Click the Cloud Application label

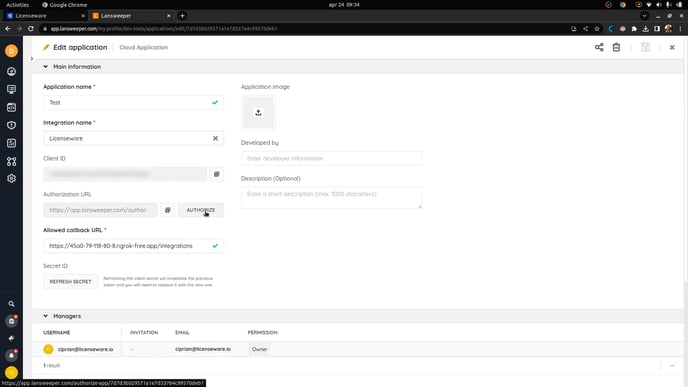point(143,47)
